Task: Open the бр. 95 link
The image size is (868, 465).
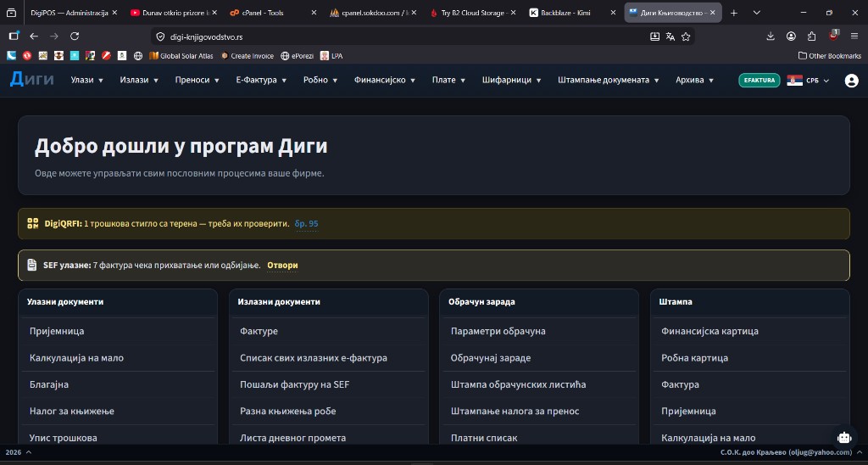Action: coord(307,224)
